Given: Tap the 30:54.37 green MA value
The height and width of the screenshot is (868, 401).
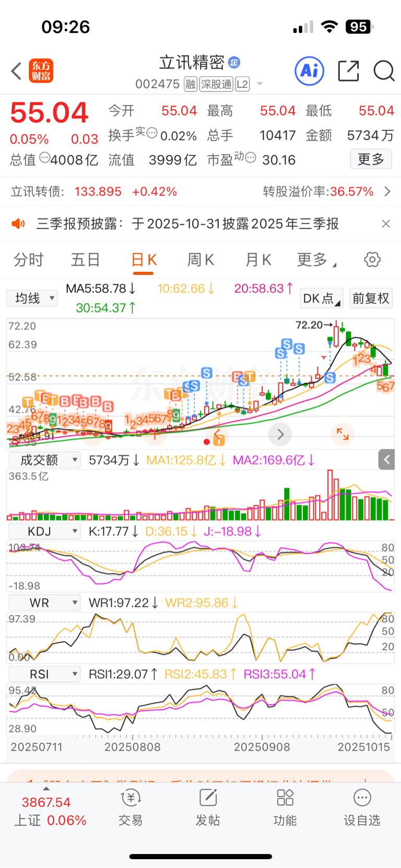Looking at the screenshot, I should point(106,308).
